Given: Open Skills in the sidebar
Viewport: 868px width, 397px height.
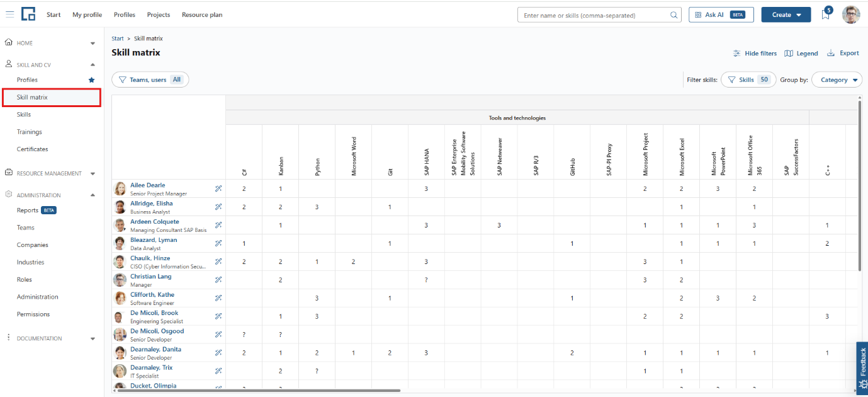Looking at the screenshot, I should [24, 115].
